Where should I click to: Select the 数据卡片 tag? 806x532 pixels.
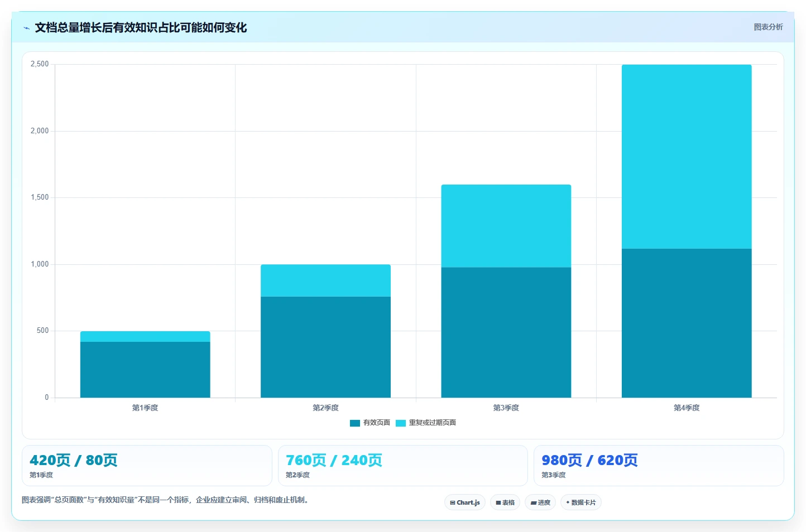(x=581, y=502)
